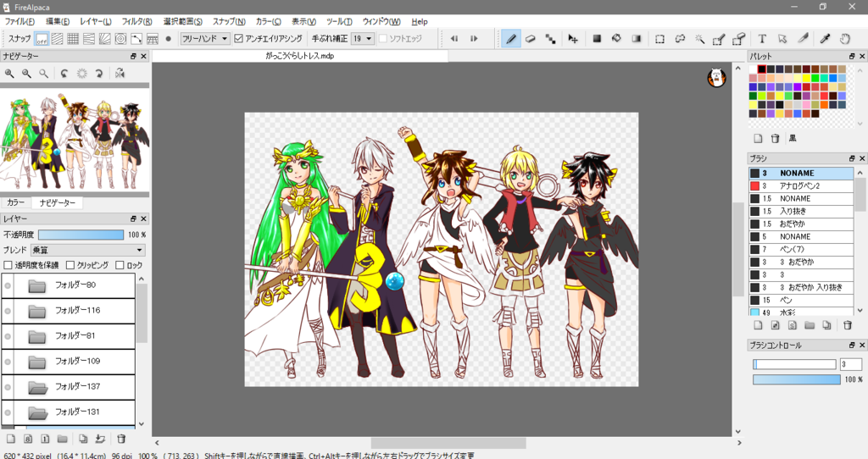Select the Eraser tool
The image size is (868, 459).
[x=531, y=39]
